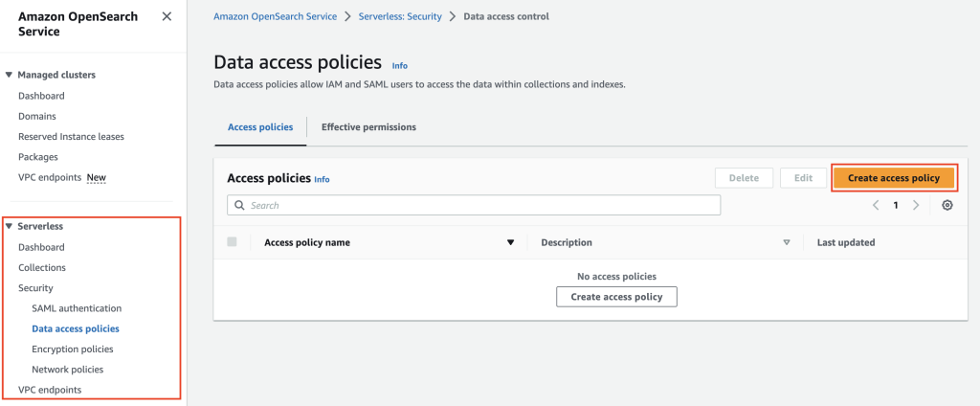
Task: Open Info link beside Data access policies heading
Action: 399,65
